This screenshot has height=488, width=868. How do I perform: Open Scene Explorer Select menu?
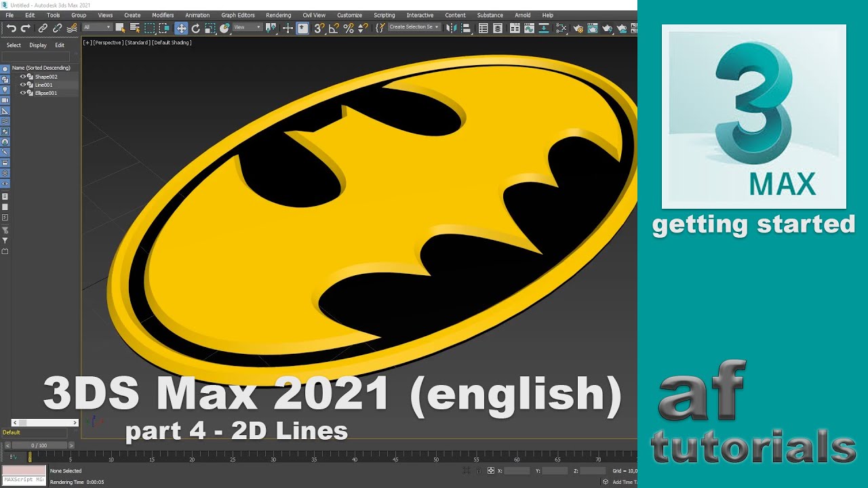coord(14,45)
